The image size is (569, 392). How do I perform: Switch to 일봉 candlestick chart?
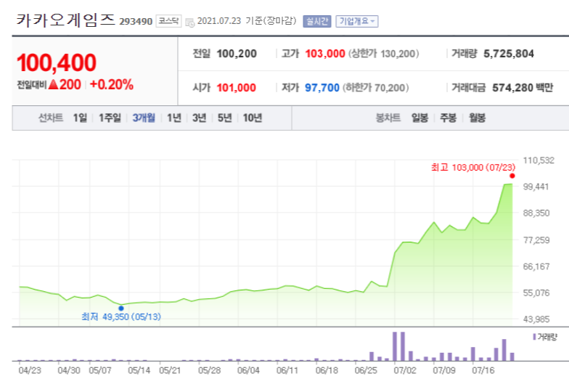click(x=419, y=118)
